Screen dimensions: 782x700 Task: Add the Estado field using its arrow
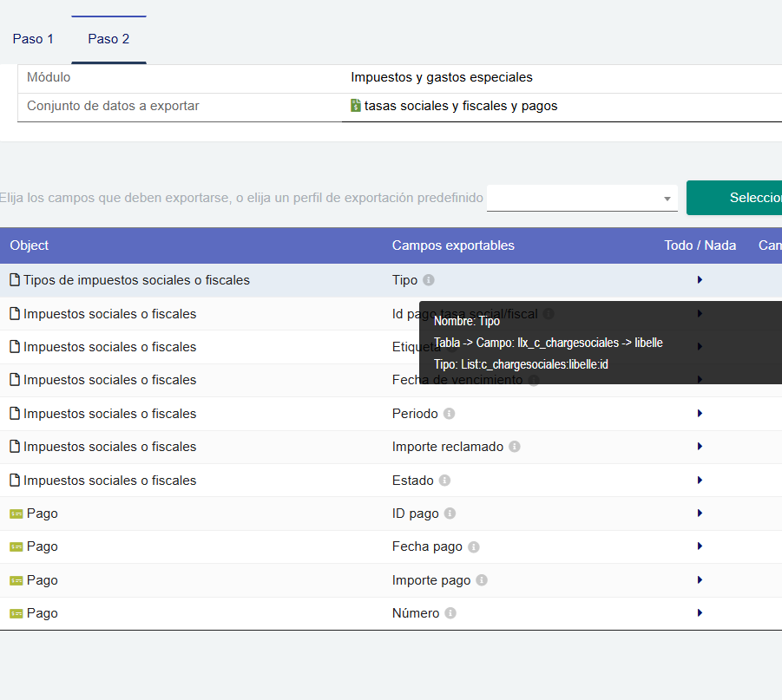click(700, 481)
